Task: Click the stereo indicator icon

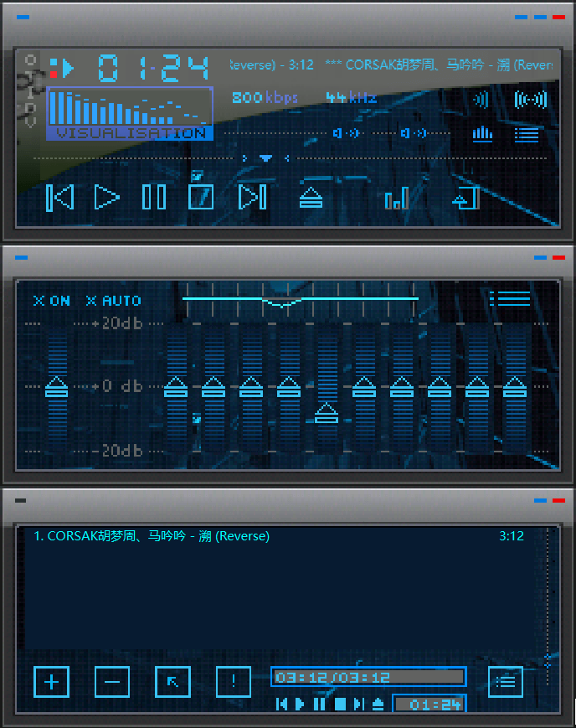Action: point(531,100)
